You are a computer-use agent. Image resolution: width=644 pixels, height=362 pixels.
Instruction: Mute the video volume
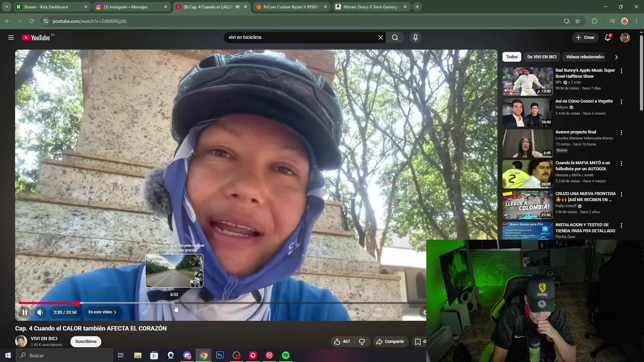40,312
